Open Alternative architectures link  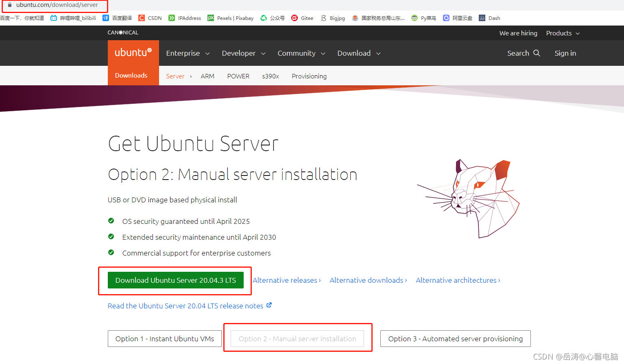(x=458, y=280)
